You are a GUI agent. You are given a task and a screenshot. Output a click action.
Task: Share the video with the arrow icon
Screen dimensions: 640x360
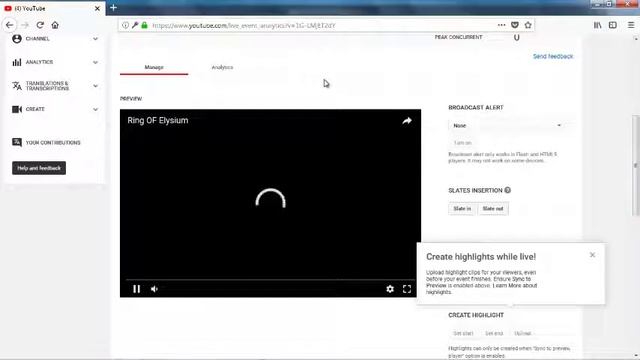(407, 121)
